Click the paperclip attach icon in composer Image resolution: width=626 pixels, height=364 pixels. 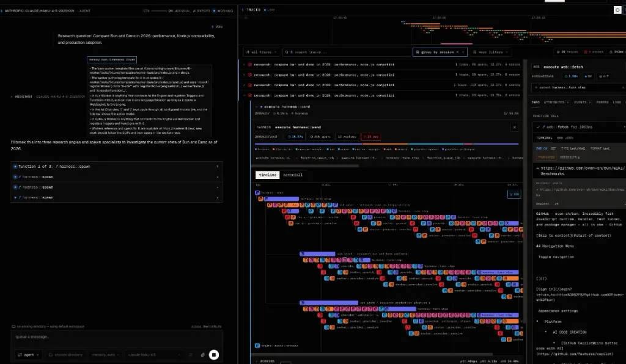[x=203, y=355]
